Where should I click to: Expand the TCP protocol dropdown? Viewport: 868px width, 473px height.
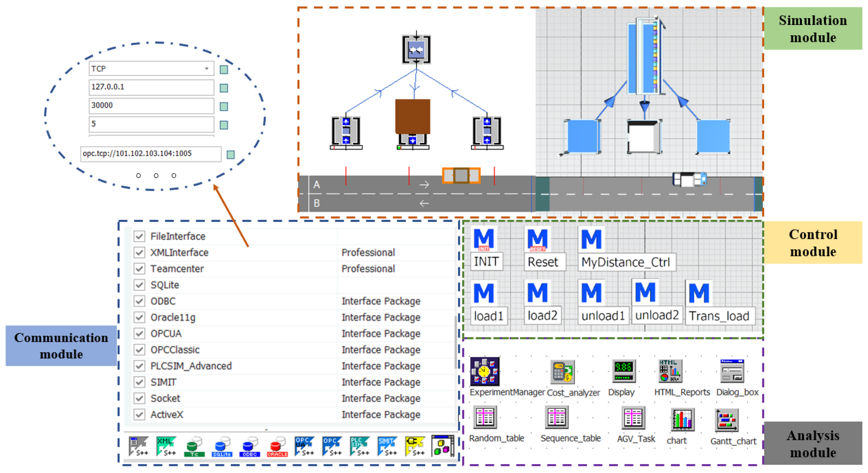(x=207, y=69)
